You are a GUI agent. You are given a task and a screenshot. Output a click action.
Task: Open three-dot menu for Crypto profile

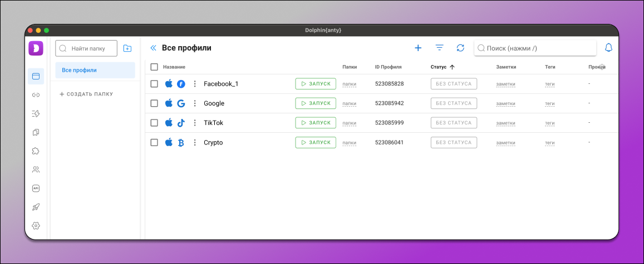pos(195,143)
